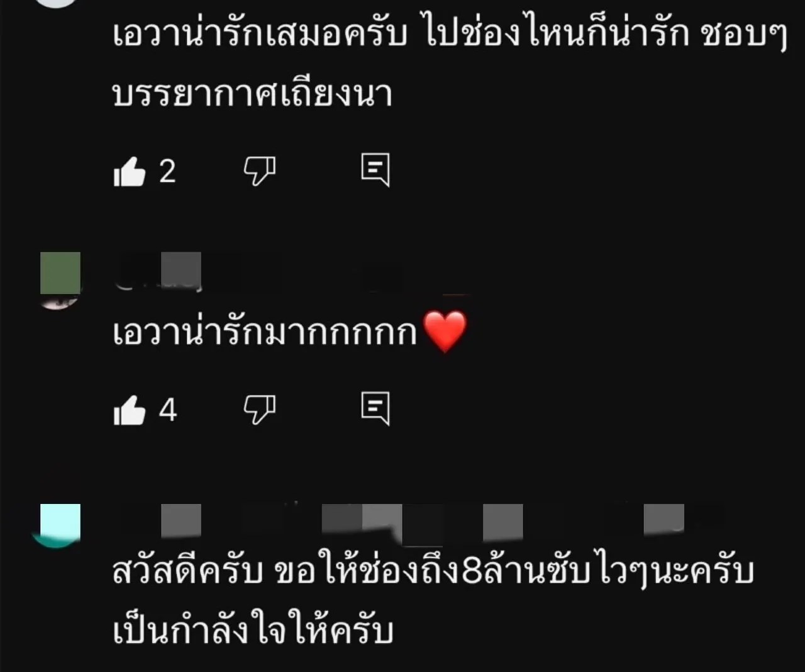The width and height of the screenshot is (805, 672).
Task: Like the comment with 2 likes
Action: pyautogui.click(x=130, y=171)
